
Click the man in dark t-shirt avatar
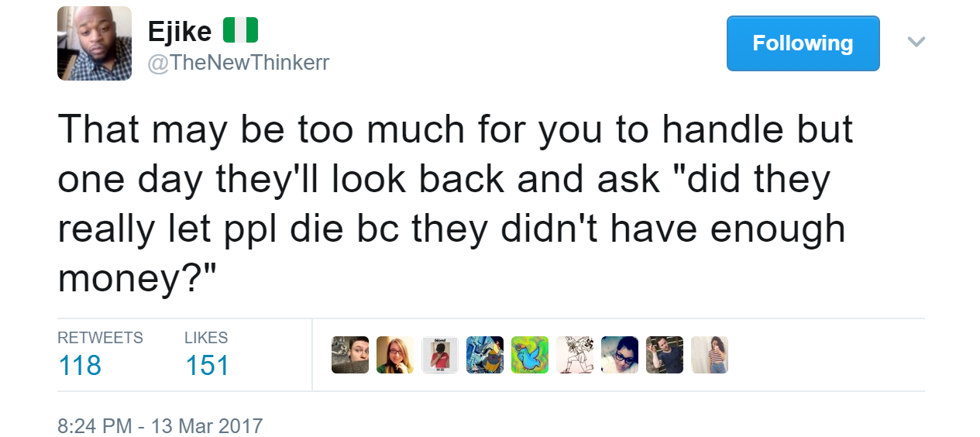click(665, 355)
